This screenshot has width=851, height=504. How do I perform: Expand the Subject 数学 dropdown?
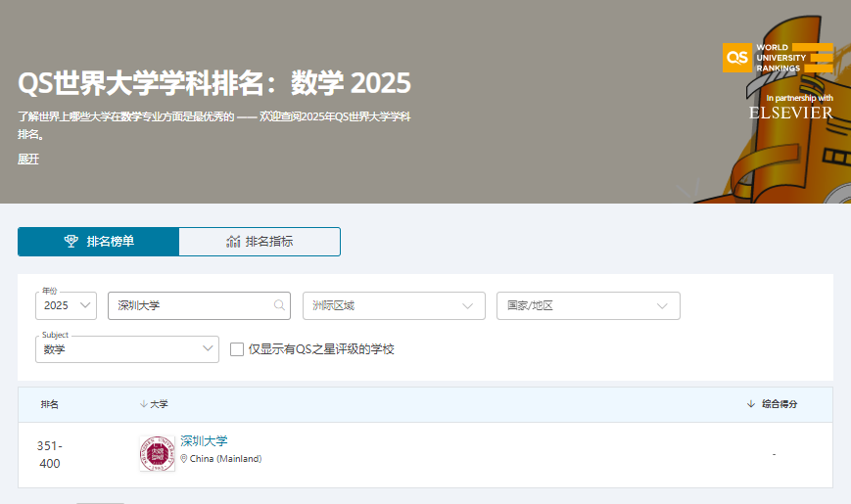tap(127, 349)
